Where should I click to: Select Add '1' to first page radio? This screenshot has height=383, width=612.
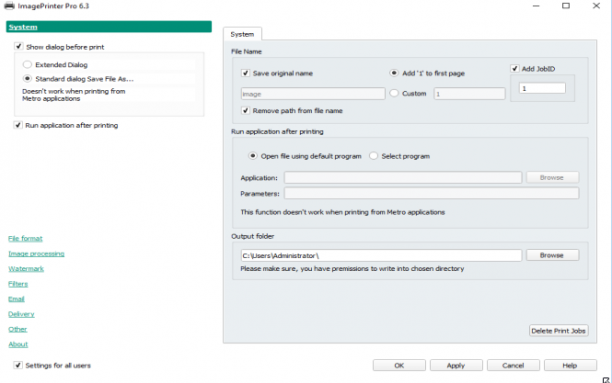(394, 73)
